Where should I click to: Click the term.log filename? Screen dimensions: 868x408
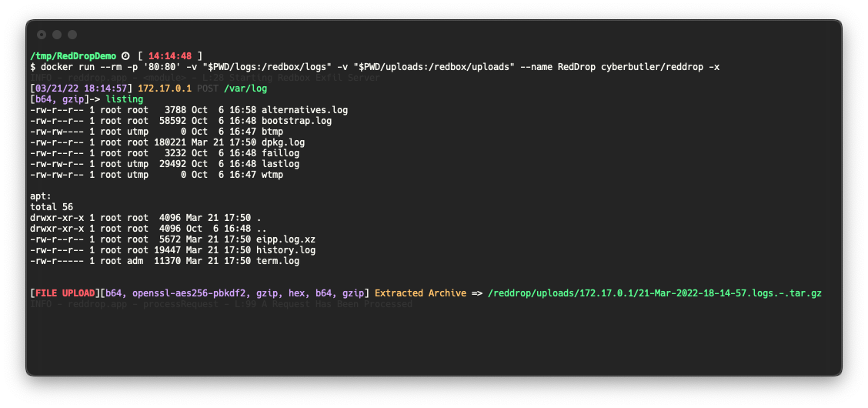pos(277,261)
